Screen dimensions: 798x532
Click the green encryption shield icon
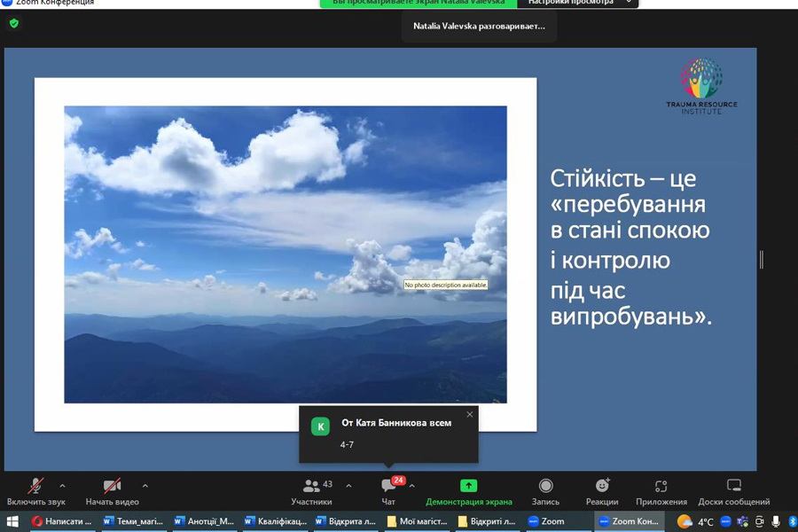click(14, 24)
